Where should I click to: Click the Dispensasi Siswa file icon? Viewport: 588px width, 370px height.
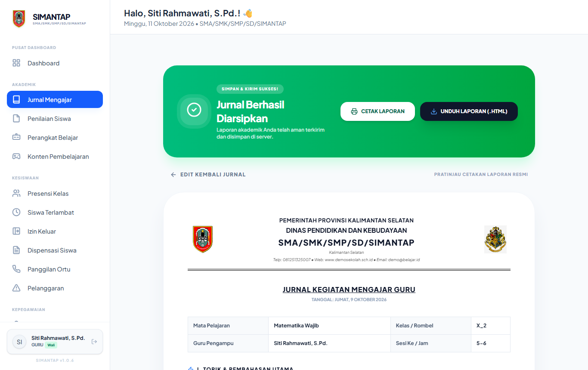[x=16, y=250]
